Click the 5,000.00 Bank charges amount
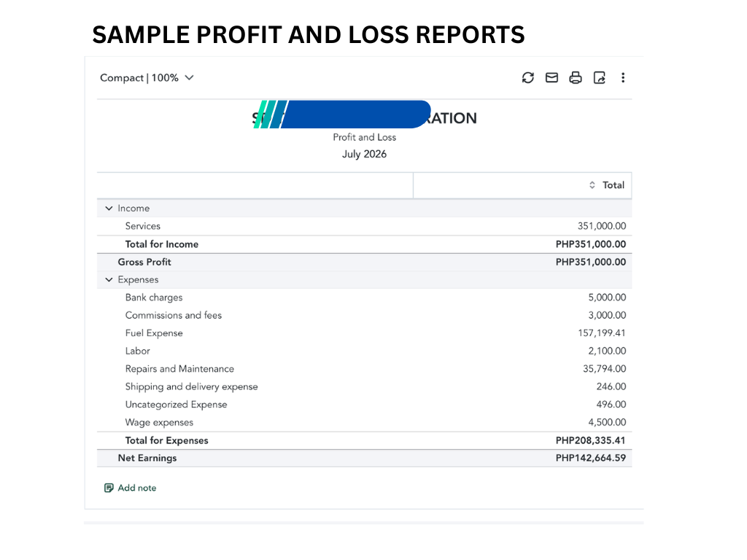747x560 pixels. pos(607,297)
